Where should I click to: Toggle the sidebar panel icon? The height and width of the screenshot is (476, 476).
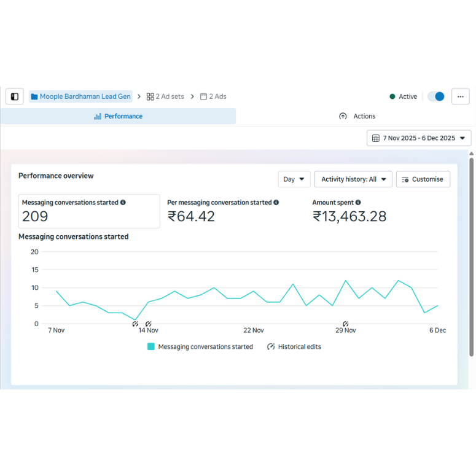coord(15,96)
